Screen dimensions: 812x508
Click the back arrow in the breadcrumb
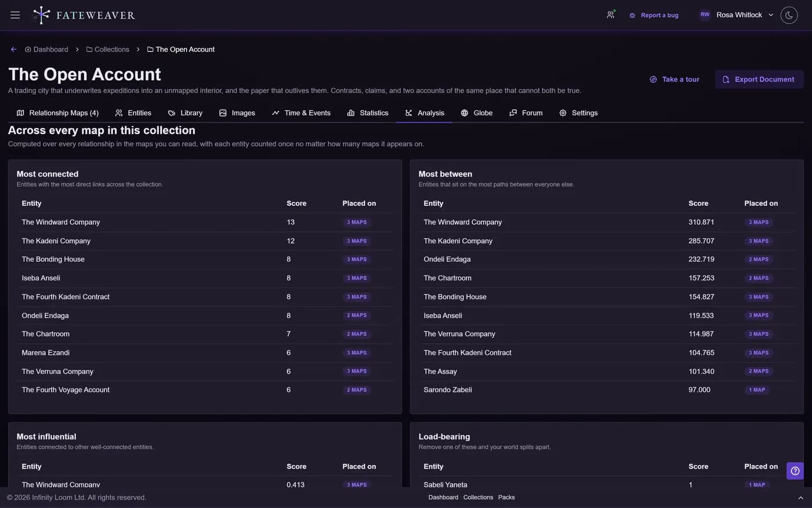pos(13,49)
